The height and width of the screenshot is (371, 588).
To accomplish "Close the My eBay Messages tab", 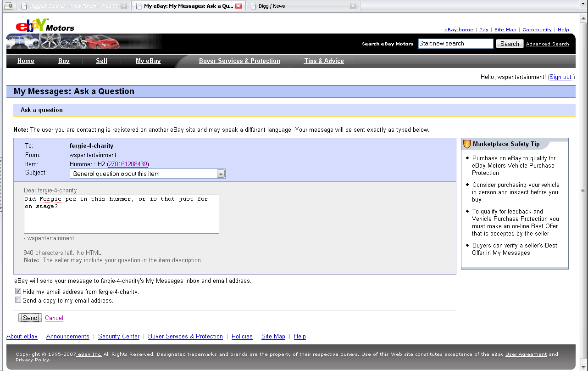I will click(x=239, y=6).
